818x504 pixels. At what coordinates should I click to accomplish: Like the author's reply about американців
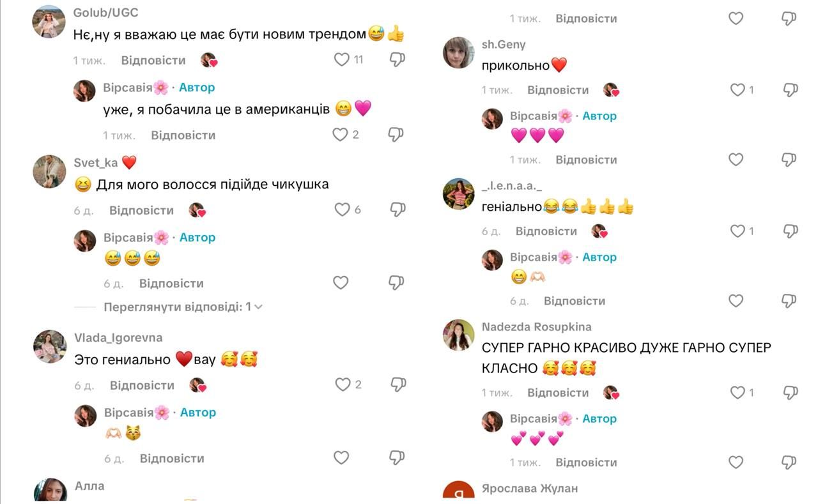(340, 135)
